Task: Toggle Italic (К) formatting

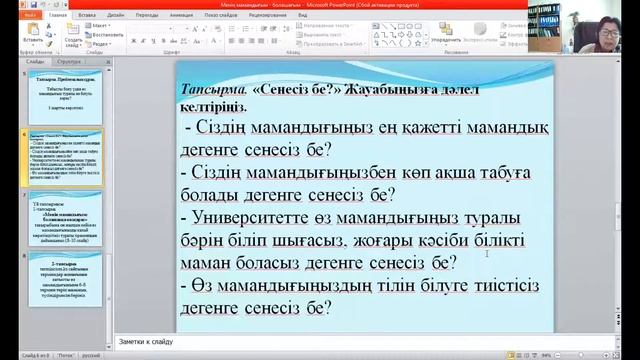Action: [x=143, y=41]
